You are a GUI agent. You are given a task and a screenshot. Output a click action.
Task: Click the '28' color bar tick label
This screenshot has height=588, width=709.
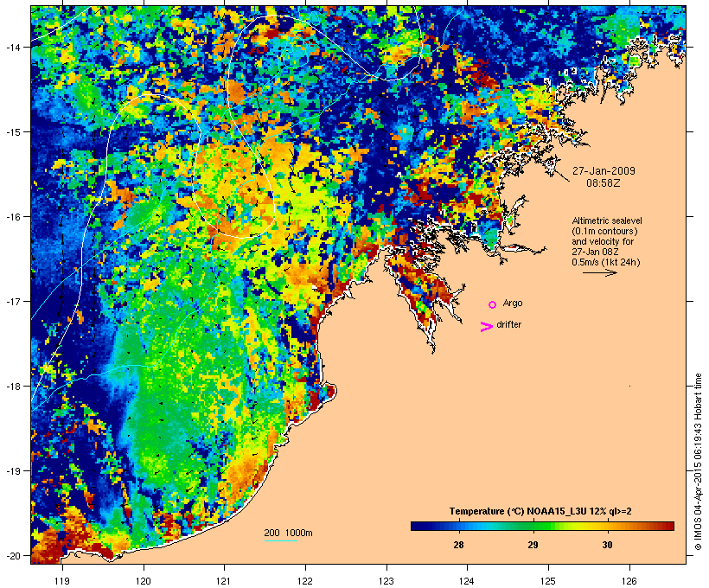pos(458,545)
